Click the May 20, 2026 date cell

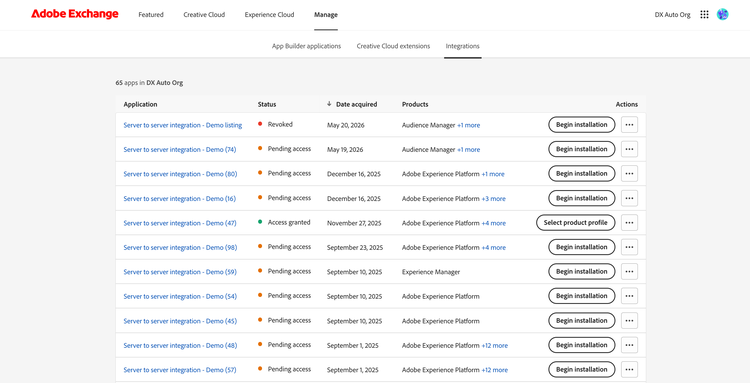(346, 125)
